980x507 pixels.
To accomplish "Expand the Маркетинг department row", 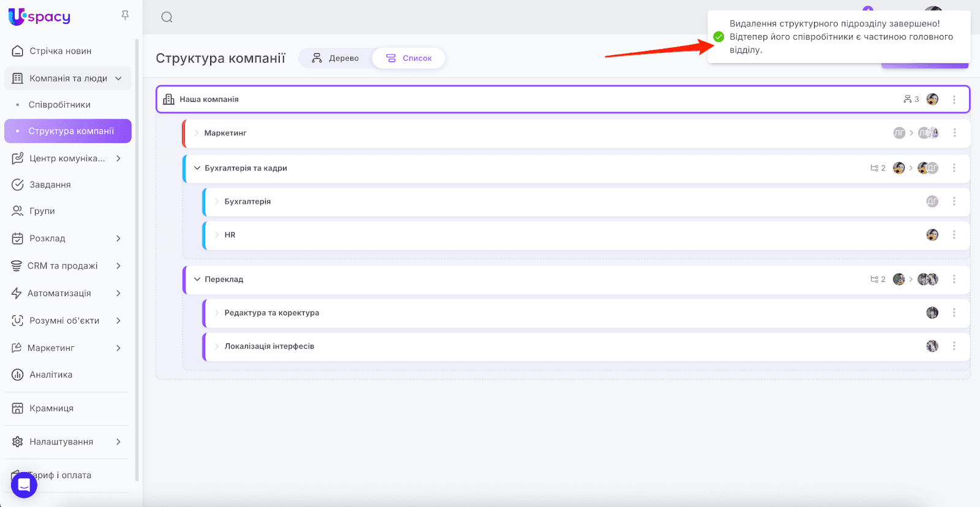I will tap(197, 133).
